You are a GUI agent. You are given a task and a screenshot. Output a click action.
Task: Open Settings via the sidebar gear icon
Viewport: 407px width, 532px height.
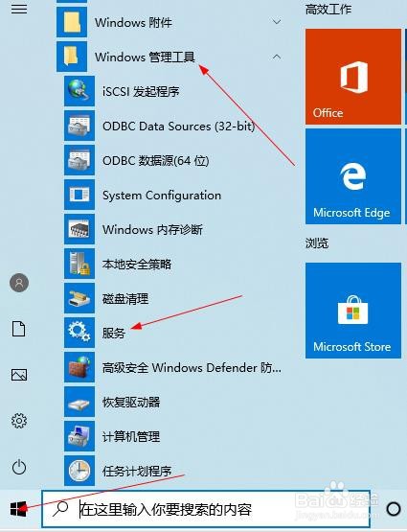(x=19, y=421)
